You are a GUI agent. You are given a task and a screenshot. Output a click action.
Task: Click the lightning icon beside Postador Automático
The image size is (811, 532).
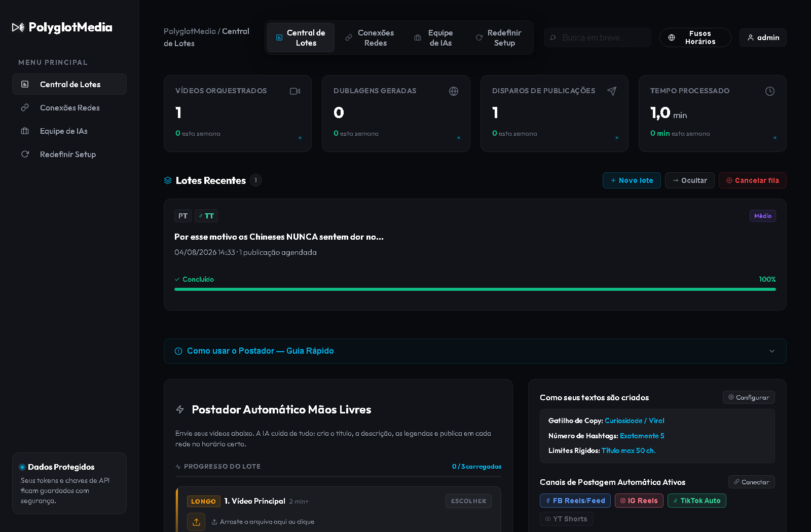coord(180,409)
